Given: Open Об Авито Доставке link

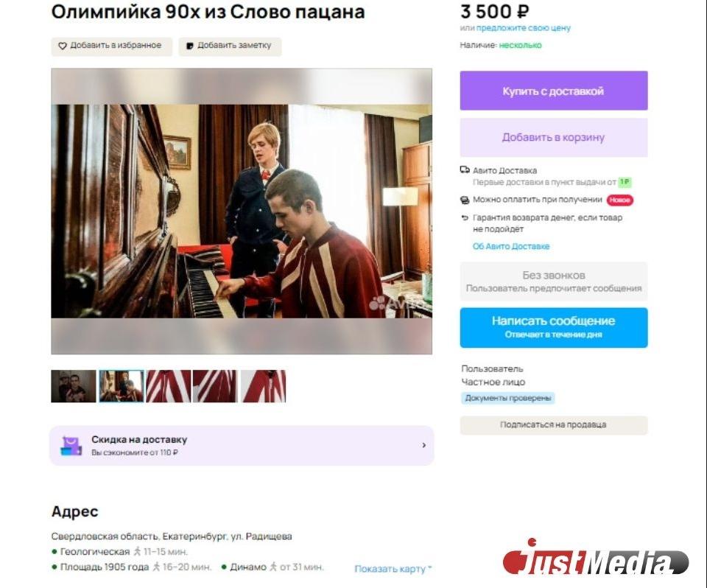Looking at the screenshot, I should (x=511, y=246).
